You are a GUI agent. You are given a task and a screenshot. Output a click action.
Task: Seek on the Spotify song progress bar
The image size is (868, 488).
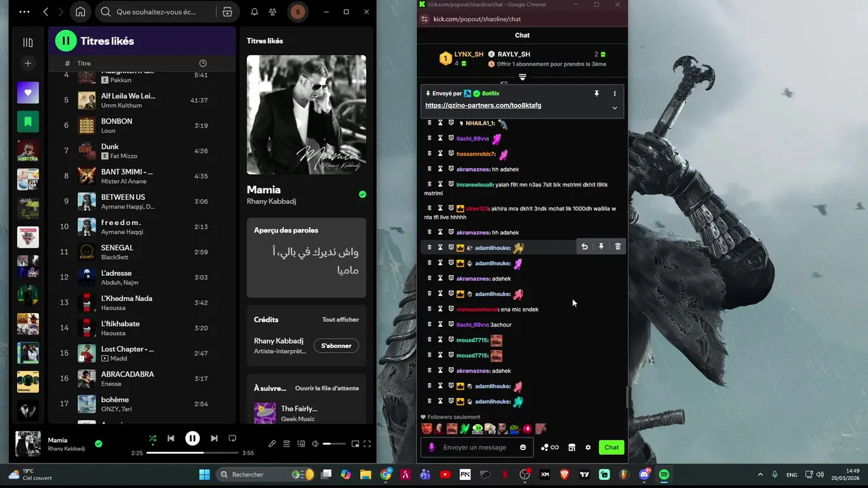click(193, 453)
